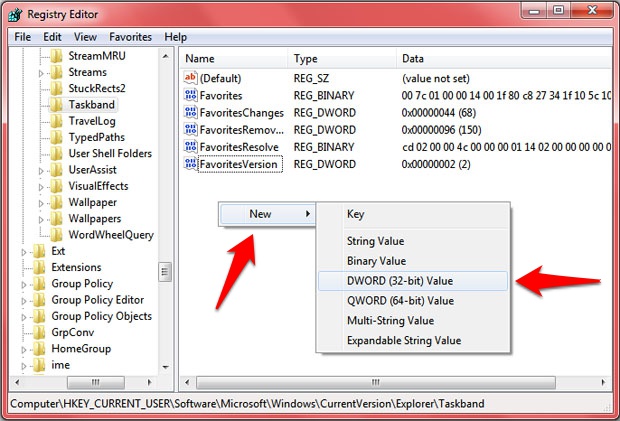Click the Ext folder icon
The image size is (620, 421).
coord(39,251)
